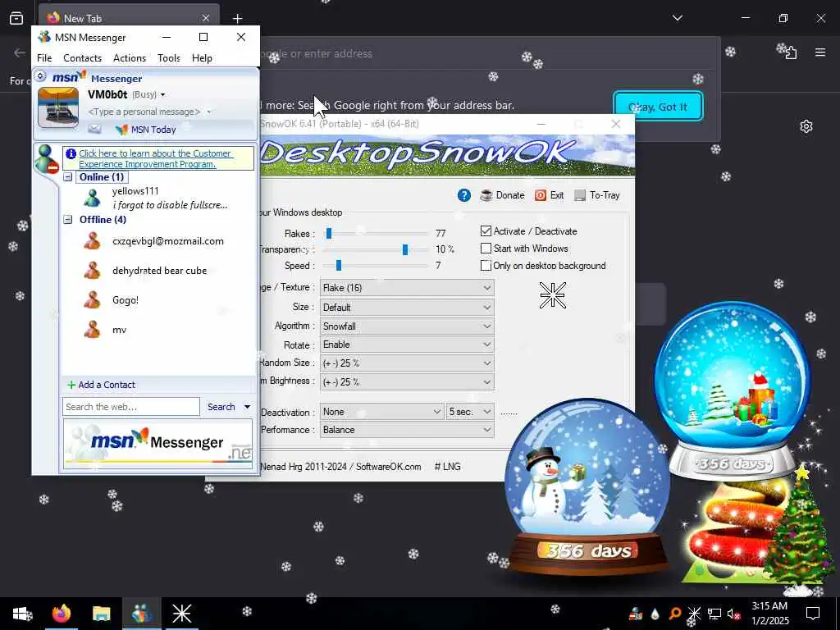The image size is (840, 630).
Task: Enable Only on desktop background checkbox
Action: click(486, 266)
